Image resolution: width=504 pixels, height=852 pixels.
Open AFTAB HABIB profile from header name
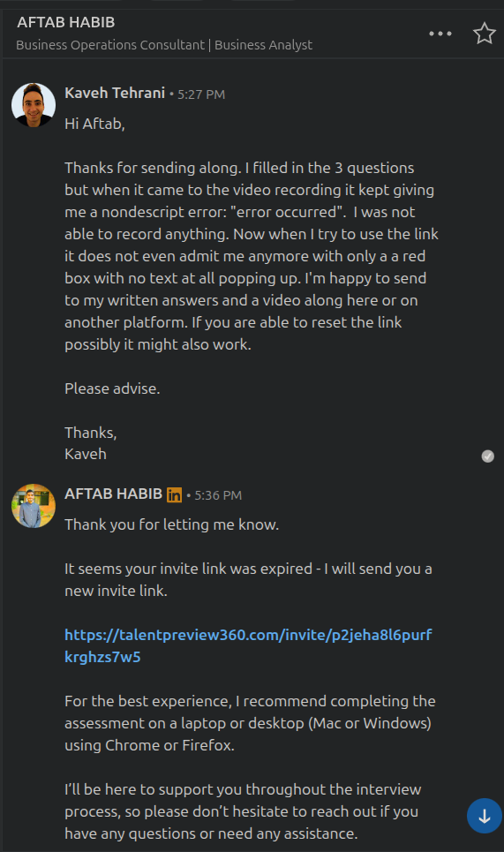[65, 22]
